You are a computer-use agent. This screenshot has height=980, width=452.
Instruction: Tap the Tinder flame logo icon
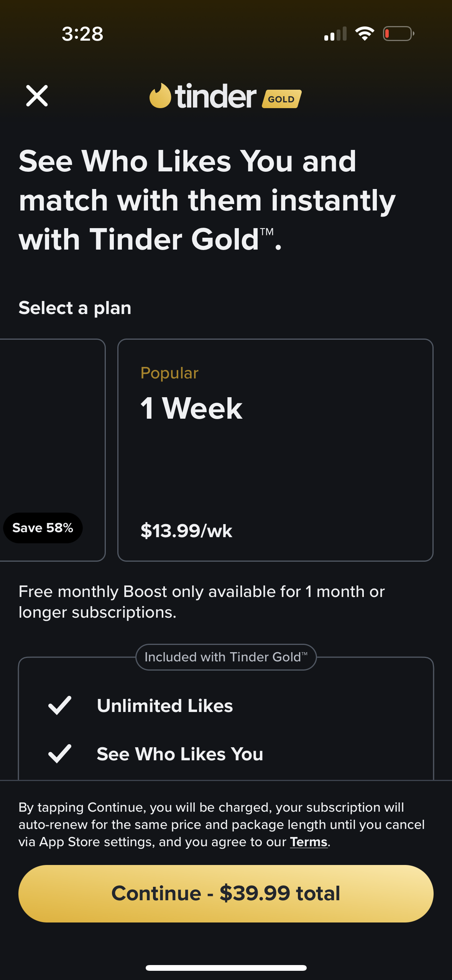(x=160, y=96)
